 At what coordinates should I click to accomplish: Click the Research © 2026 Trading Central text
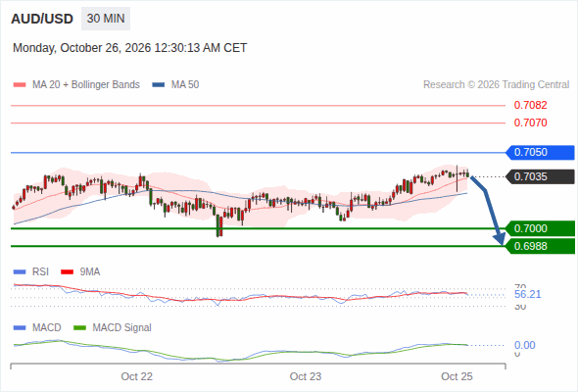point(496,85)
